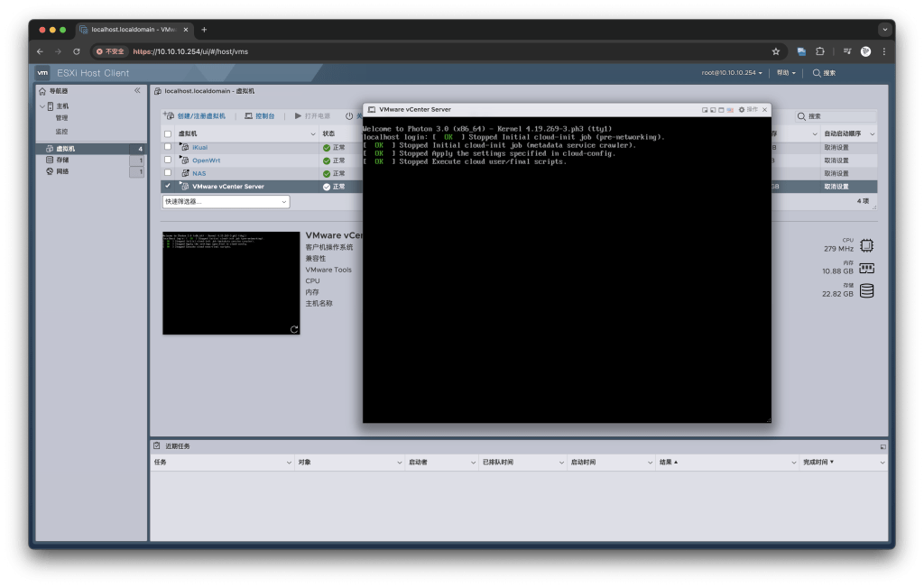924x587 pixels.
Task: Click 创建/注册虚拟机 button
Action: click(x=194, y=116)
